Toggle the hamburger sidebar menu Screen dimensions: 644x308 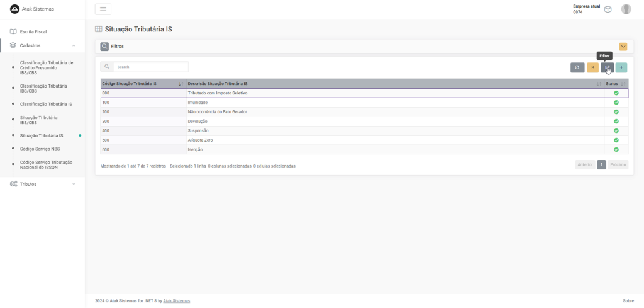103,9
